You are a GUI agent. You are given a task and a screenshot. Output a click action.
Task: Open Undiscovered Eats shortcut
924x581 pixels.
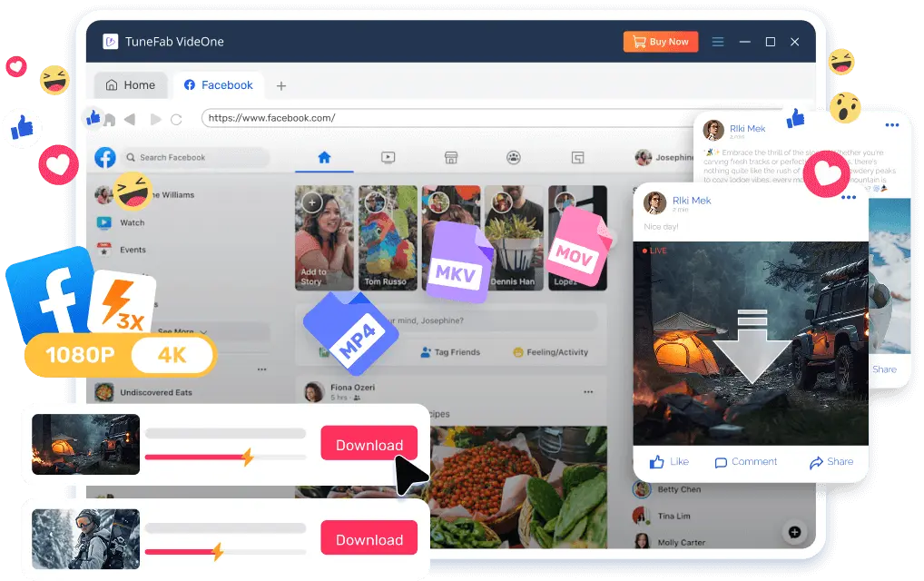(144, 392)
